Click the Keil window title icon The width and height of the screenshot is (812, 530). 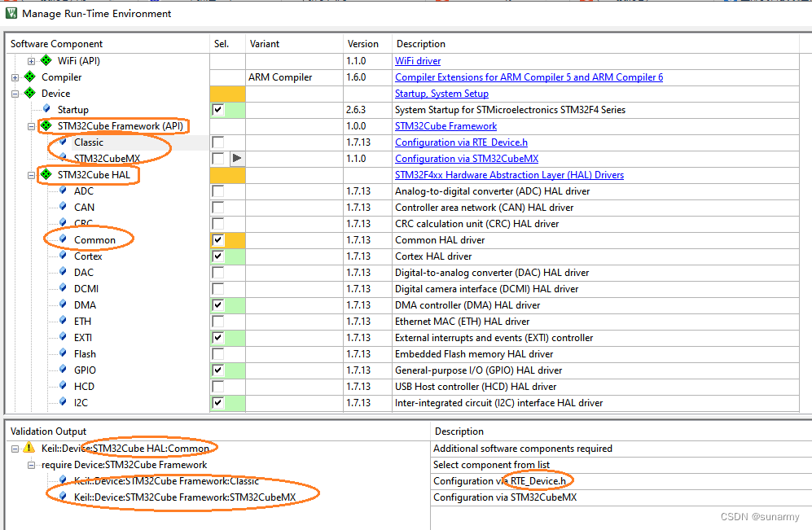[11, 13]
